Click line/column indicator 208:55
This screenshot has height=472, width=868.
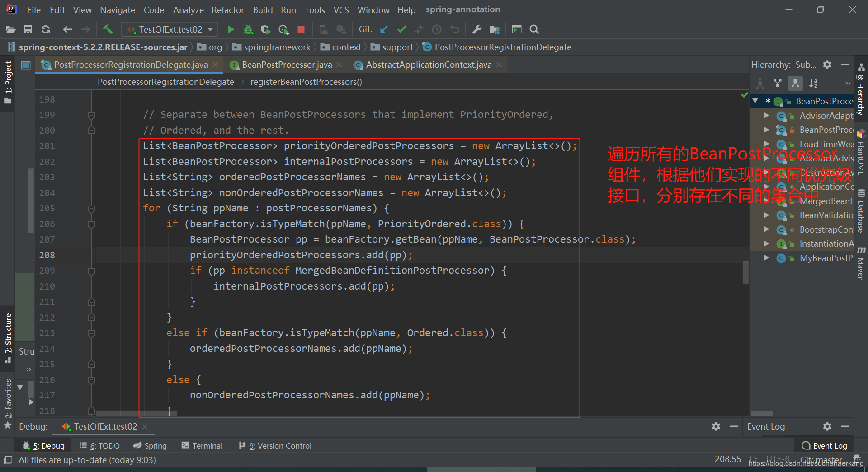coord(728,459)
